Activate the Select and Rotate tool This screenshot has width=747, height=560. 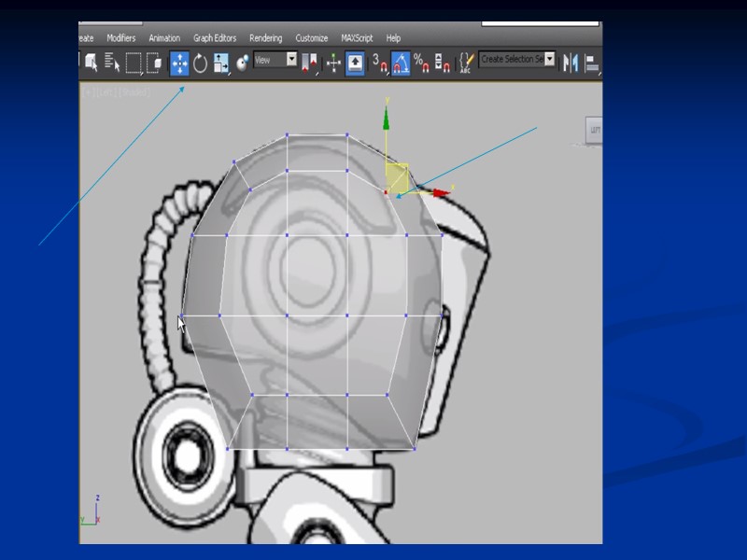pos(200,63)
